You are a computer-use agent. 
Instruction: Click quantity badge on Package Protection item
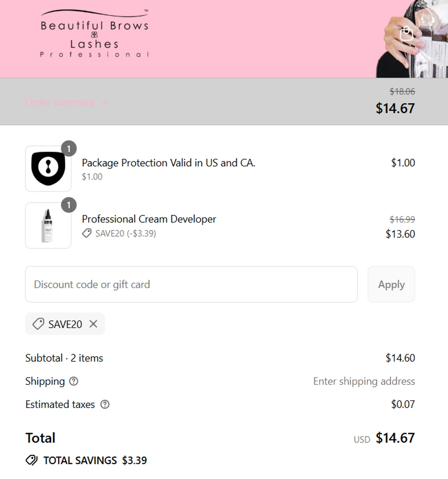69,148
